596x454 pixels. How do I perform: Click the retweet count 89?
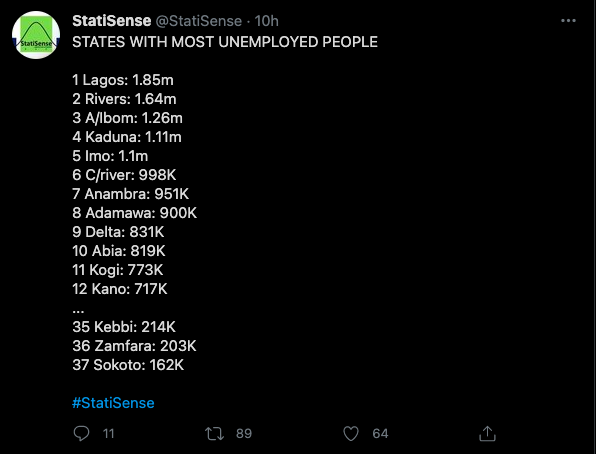click(x=244, y=433)
